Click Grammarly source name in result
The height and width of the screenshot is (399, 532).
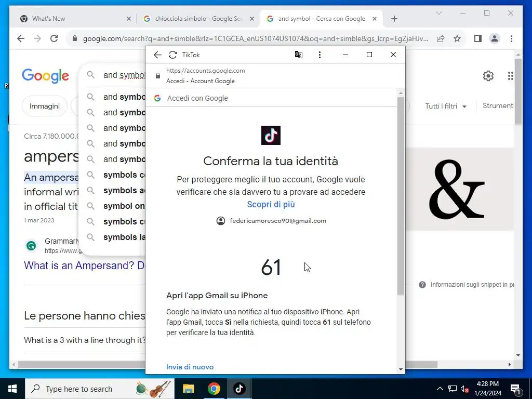[62, 241]
